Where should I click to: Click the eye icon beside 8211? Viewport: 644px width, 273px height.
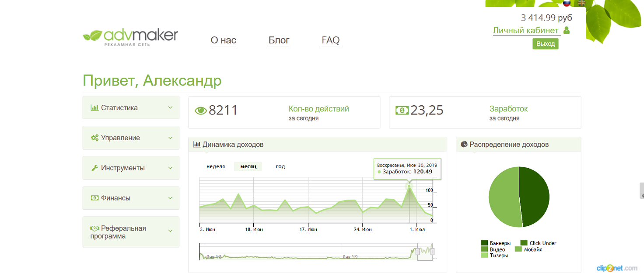(200, 111)
